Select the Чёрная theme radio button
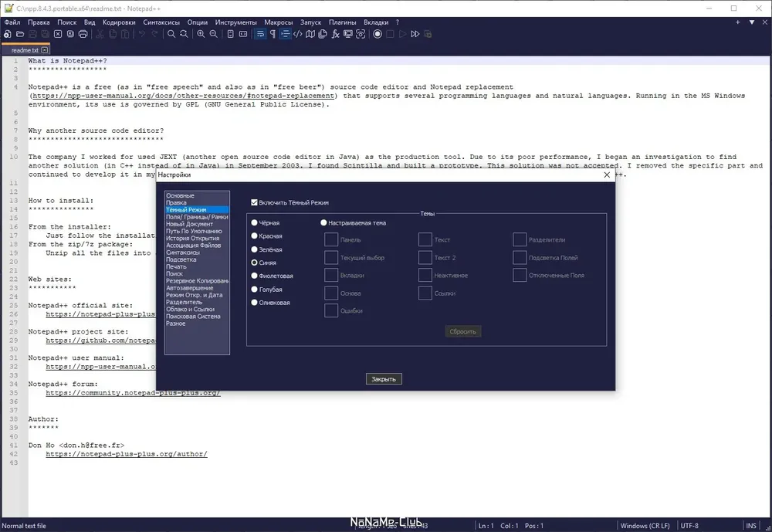The width and height of the screenshot is (772, 532). [254, 222]
